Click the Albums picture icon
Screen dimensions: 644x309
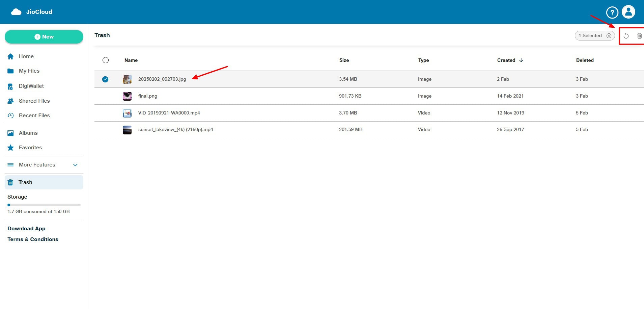click(10, 133)
